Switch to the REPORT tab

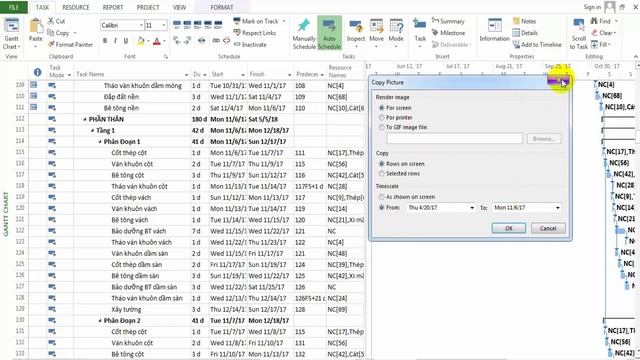113,7
